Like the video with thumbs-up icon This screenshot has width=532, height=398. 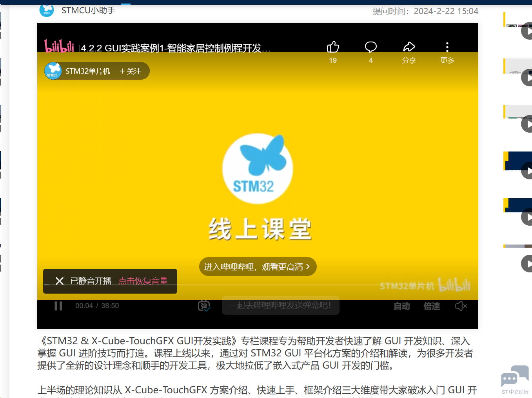tap(333, 47)
